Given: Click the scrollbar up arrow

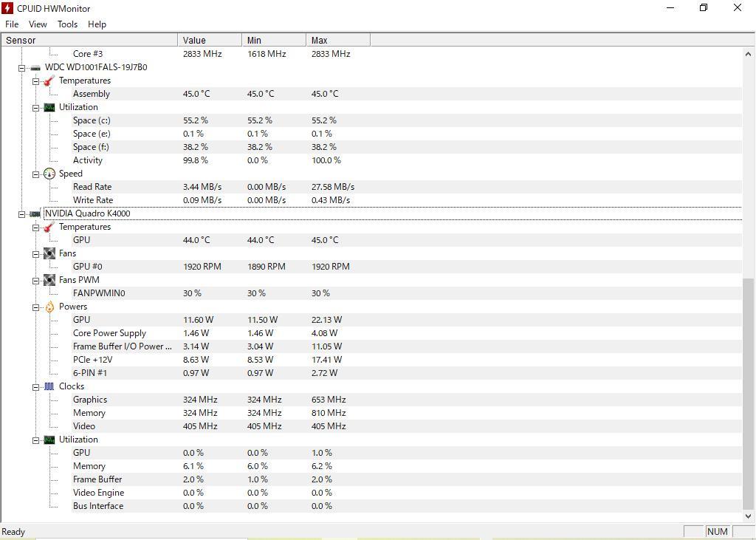Looking at the screenshot, I should click(749, 54).
